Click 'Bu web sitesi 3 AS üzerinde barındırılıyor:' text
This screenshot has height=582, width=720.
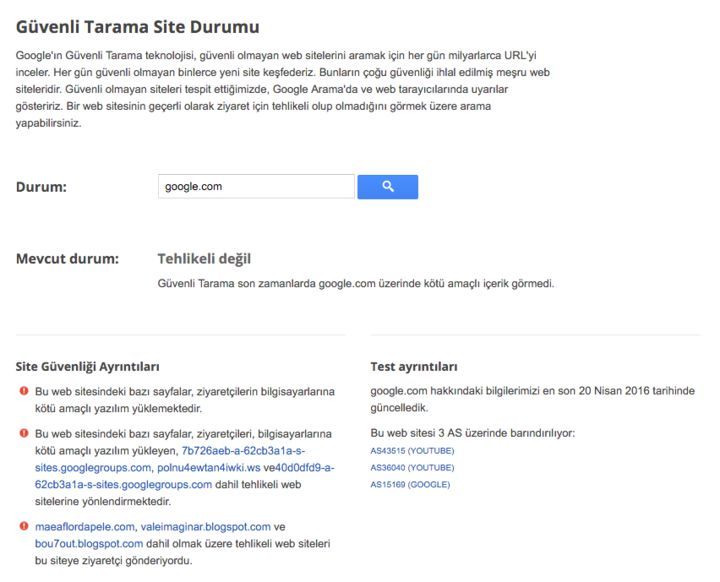pos(472,433)
